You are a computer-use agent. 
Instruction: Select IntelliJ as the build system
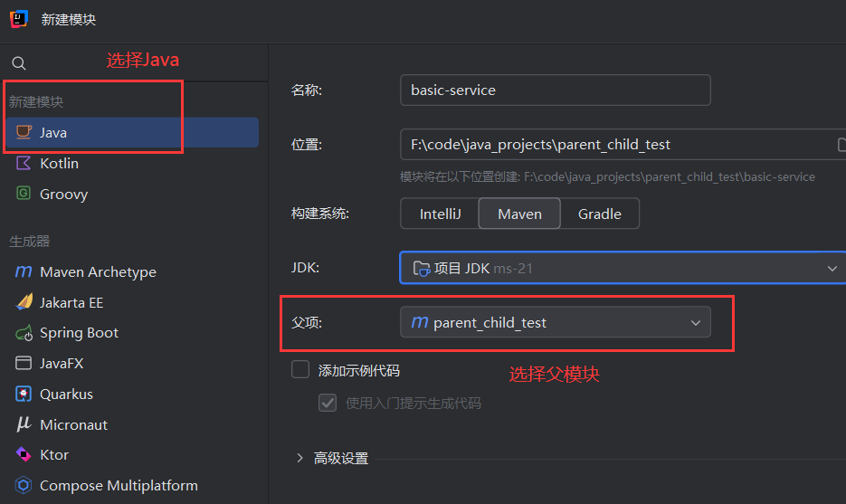[x=440, y=214]
